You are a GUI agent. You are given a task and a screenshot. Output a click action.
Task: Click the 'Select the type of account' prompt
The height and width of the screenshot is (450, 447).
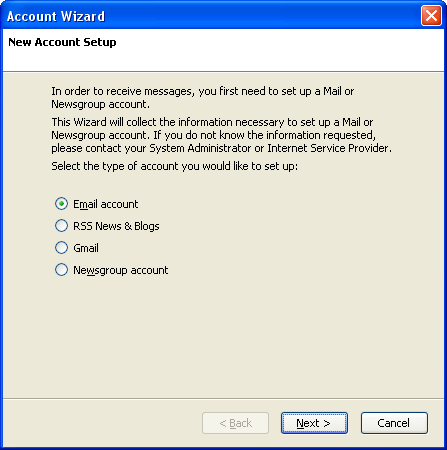pos(175,166)
